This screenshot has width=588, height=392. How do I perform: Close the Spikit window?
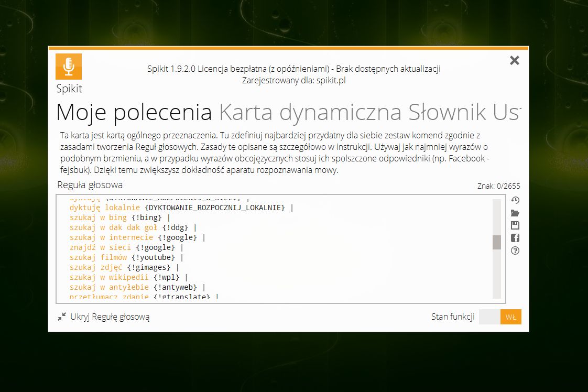(515, 60)
